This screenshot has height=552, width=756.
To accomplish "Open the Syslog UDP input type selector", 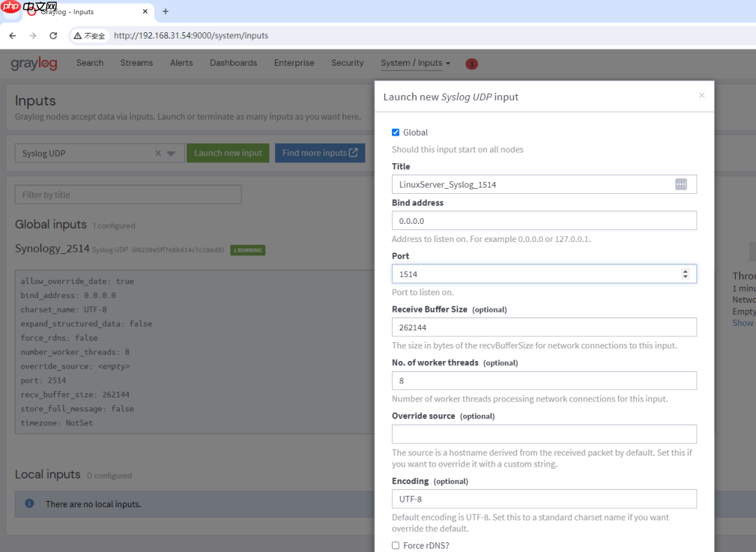I will tap(169, 153).
